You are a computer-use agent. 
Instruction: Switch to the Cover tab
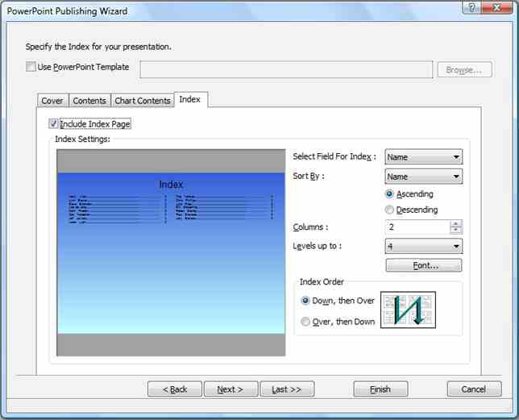(52, 101)
